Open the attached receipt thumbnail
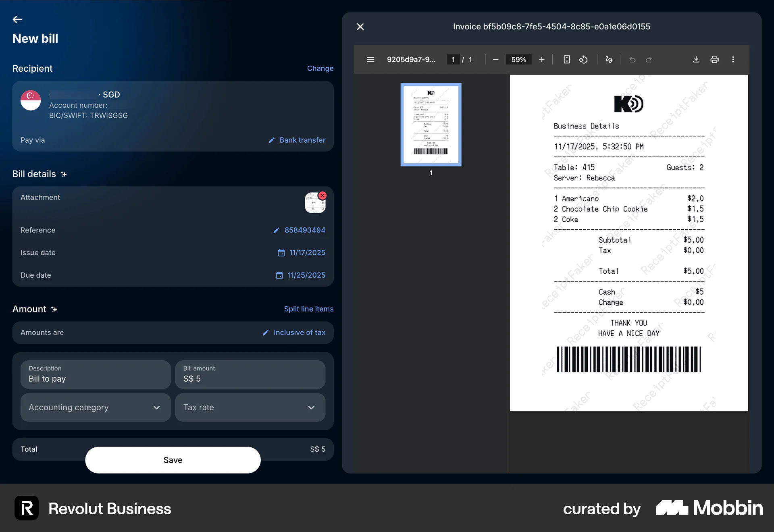This screenshot has height=532, width=774. point(315,203)
